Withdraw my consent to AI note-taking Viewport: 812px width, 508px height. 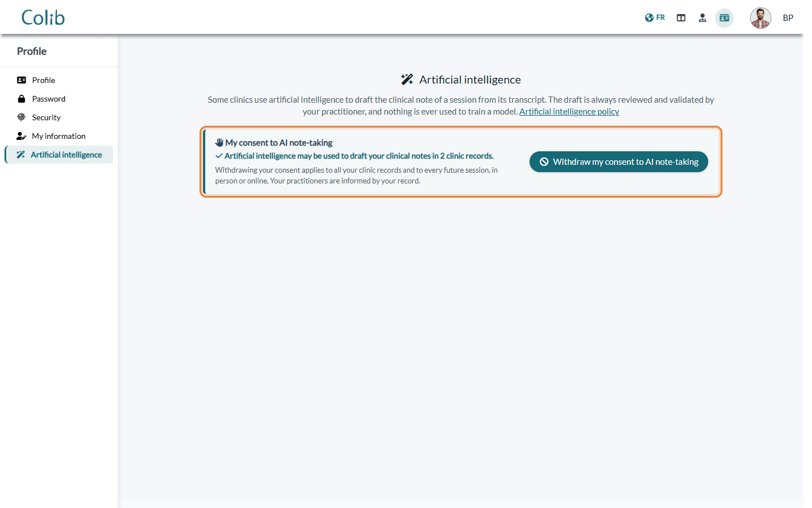point(619,162)
